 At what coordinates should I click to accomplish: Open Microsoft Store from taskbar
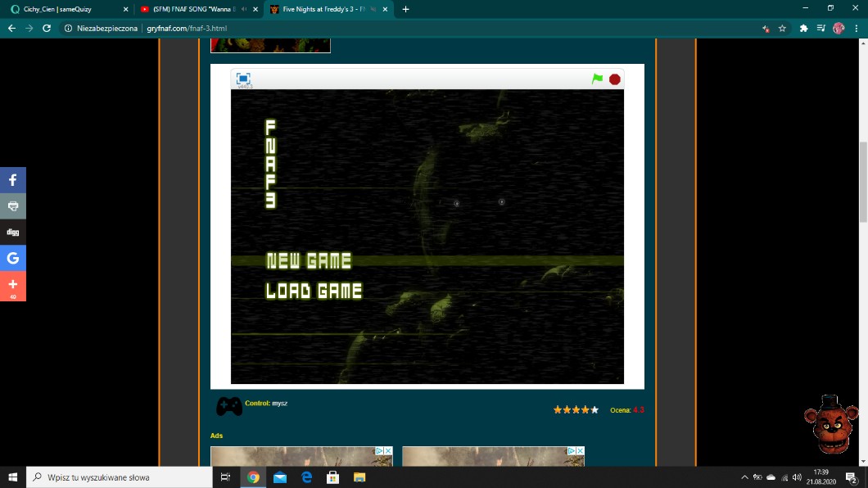pos(333,477)
